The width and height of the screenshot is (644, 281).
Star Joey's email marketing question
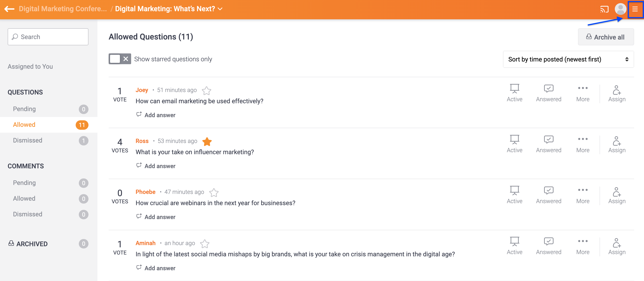point(207,90)
